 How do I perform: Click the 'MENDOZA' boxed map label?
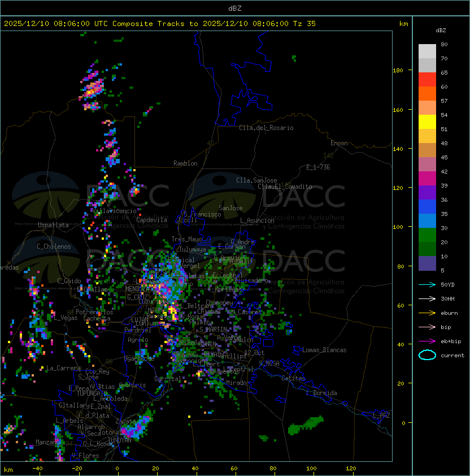click(x=137, y=289)
